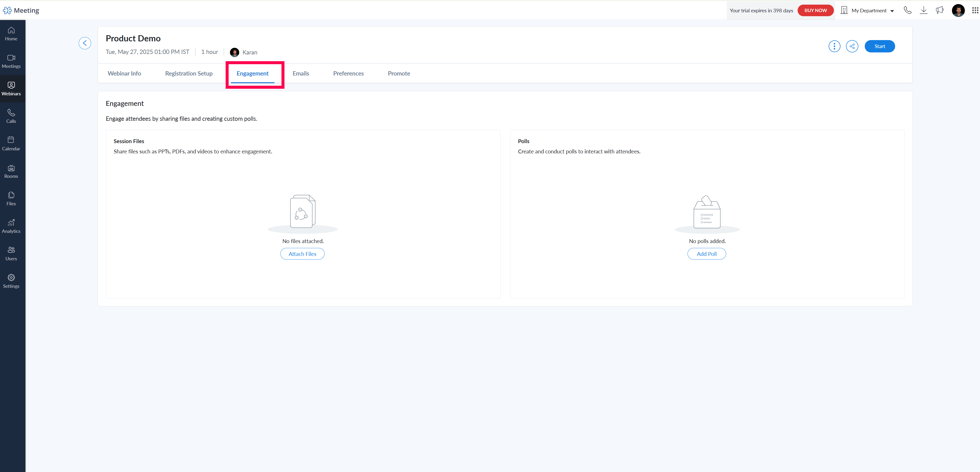Image resolution: width=980 pixels, height=472 pixels.
Task: Open the user profile avatar
Action: pos(958,11)
